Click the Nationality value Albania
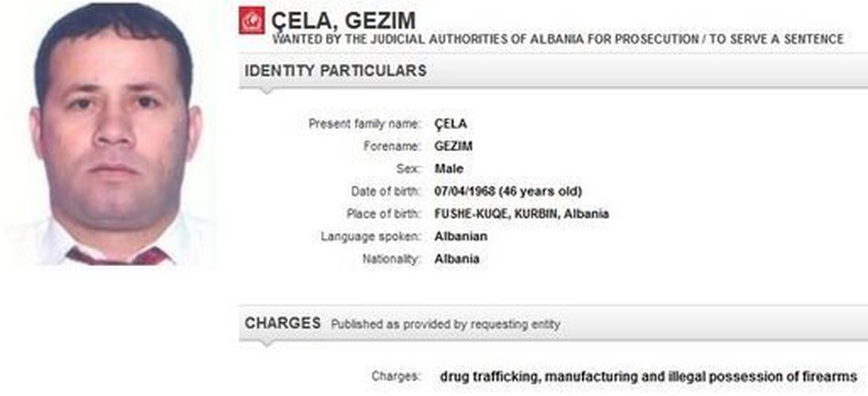868x396 pixels. click(x=457, y=259)
